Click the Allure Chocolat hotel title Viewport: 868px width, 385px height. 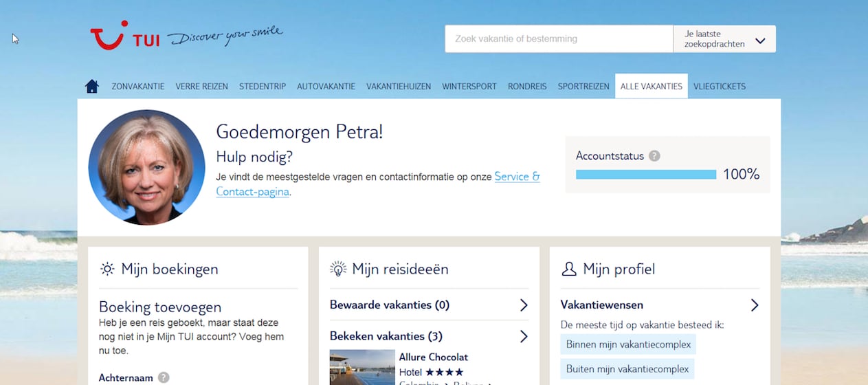pos(434,357)
